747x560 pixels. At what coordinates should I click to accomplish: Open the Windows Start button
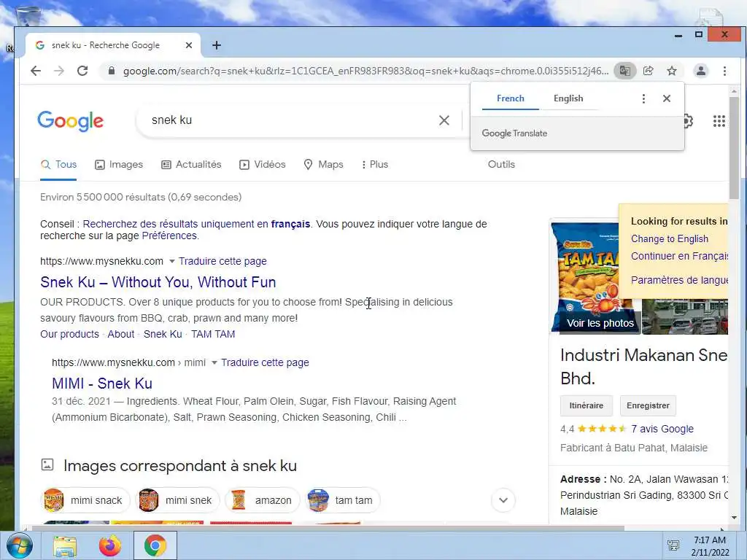point(20,545)
